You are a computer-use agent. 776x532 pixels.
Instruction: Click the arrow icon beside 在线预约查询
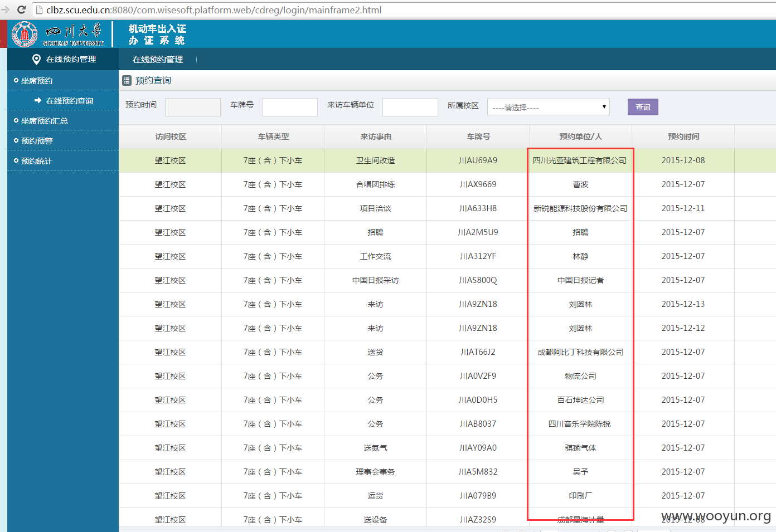point(38,100)
